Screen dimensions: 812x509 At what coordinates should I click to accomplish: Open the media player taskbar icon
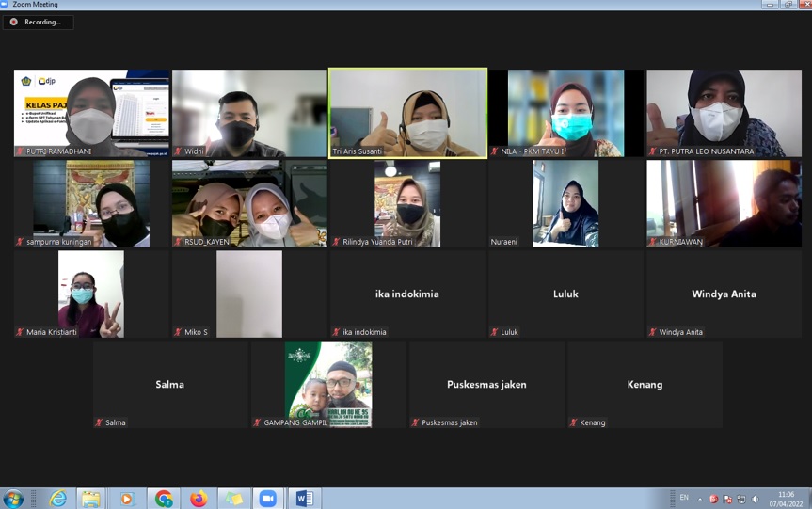tap(127, 499)
